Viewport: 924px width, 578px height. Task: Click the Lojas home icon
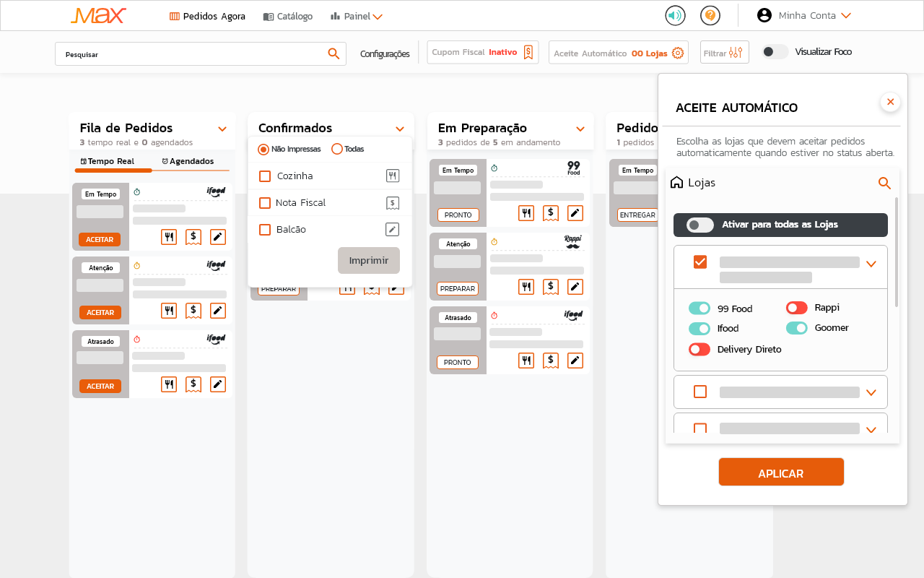(x=676, y=182)
